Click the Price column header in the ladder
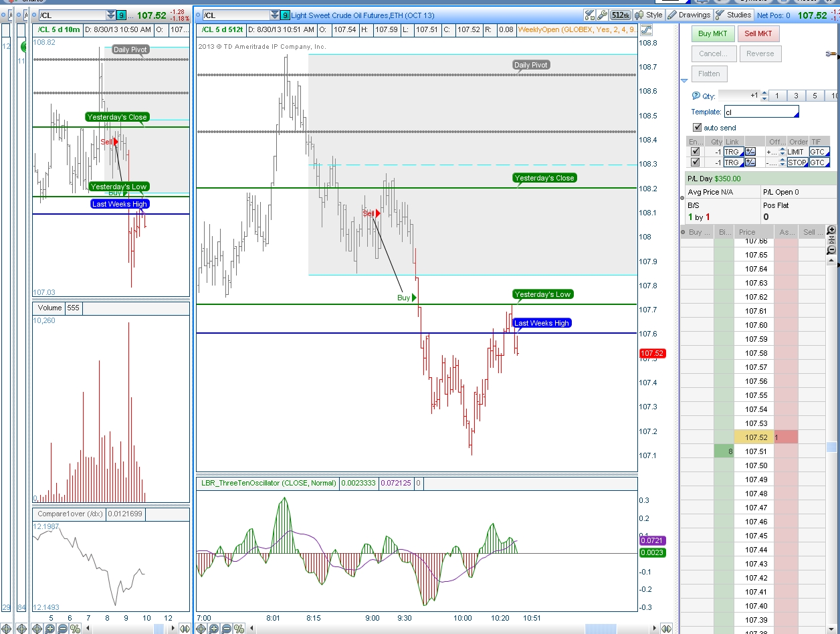Viewport: 840px width, 634px height. (x=754, y=232)
